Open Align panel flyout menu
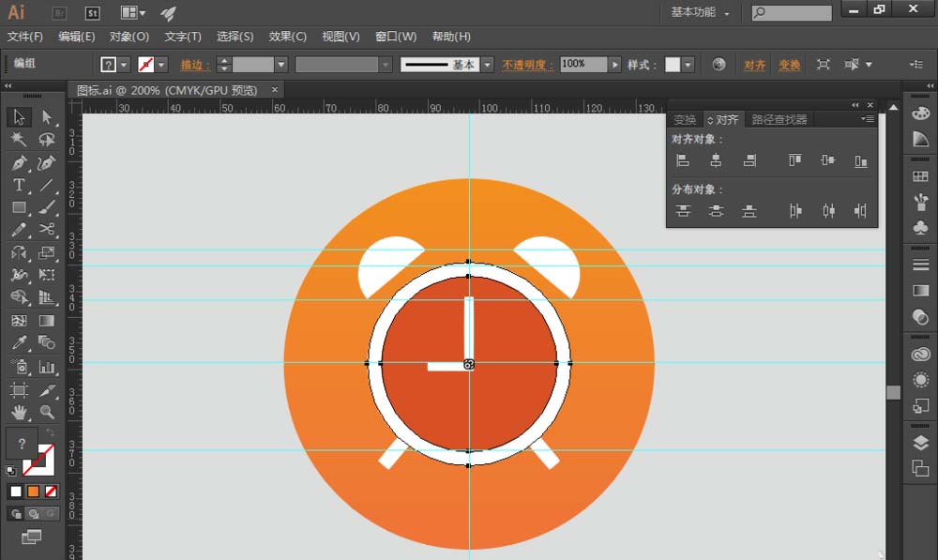The width and height of the screenshot is (938, 560). [x=868, y=119]
